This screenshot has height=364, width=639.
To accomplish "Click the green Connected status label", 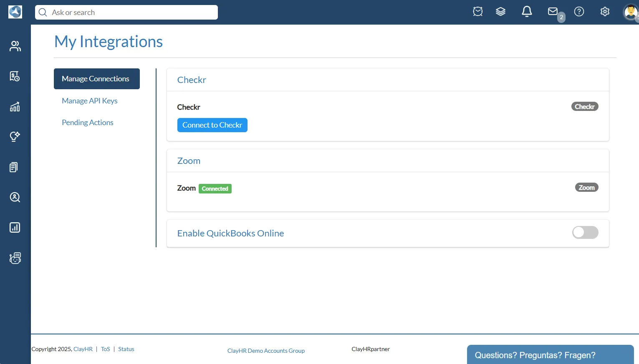I will point(215,189).
